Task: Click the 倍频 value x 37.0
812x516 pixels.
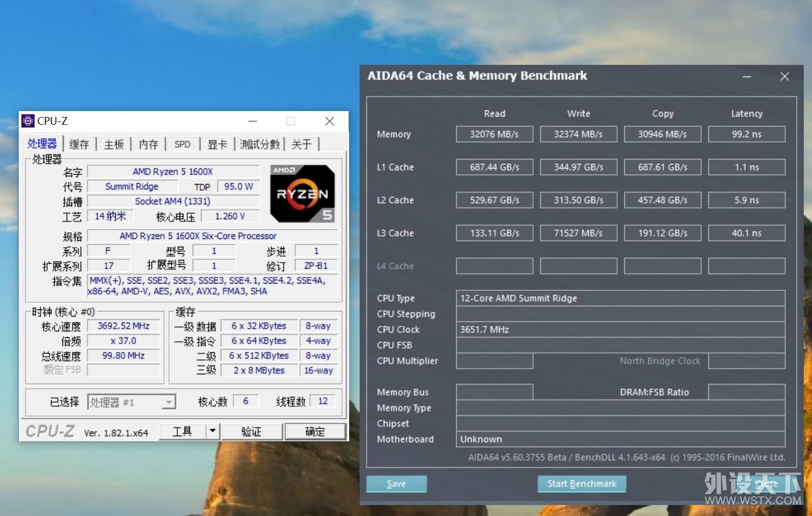Action: point(124,341)
